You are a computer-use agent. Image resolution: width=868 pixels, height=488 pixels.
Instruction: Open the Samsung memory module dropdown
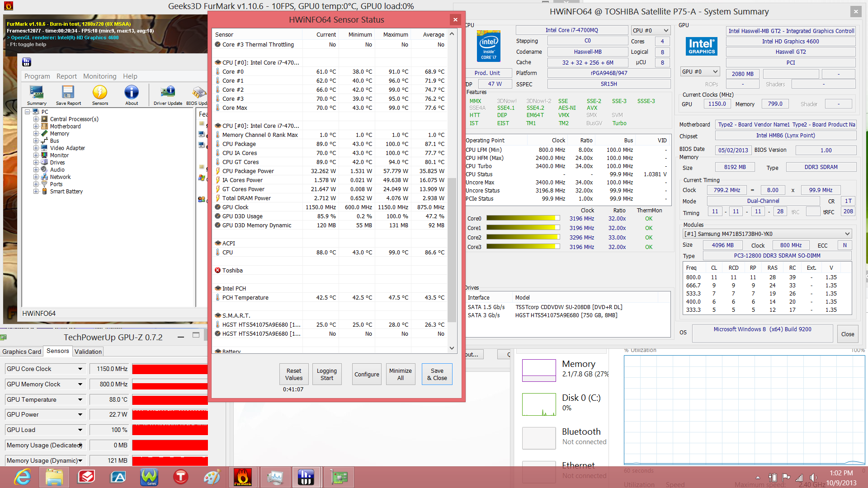coord(767,234)
